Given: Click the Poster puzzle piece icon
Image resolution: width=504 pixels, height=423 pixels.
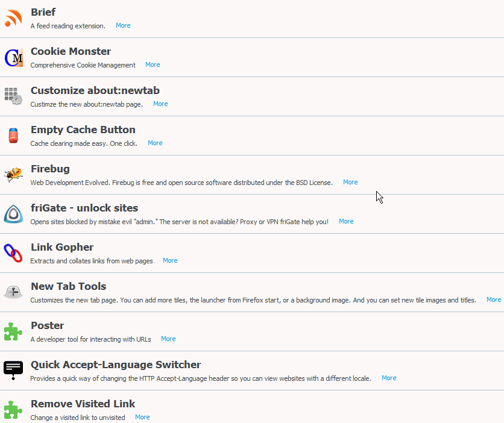Looking at the screenshot, I should (x=13, y=331).
